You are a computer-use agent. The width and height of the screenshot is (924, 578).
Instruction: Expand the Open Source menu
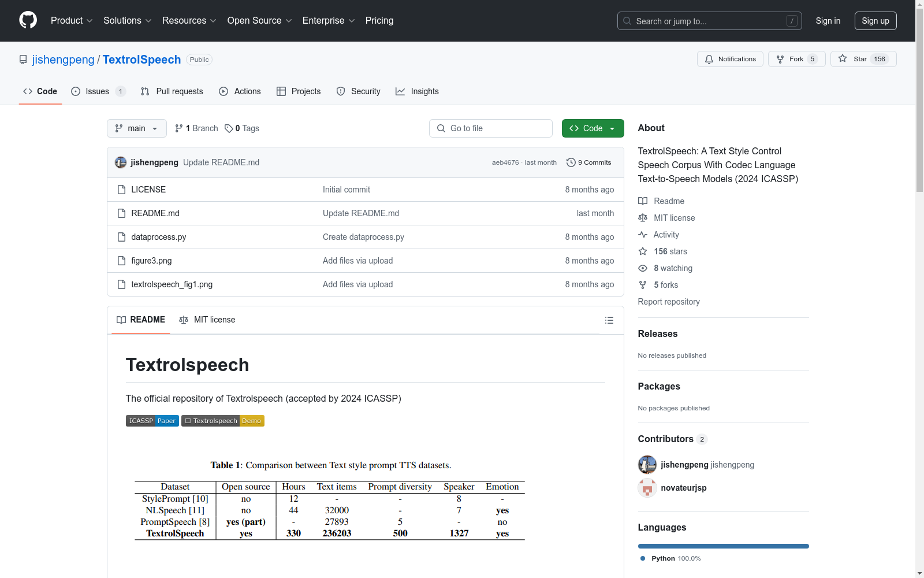(260, 20)
